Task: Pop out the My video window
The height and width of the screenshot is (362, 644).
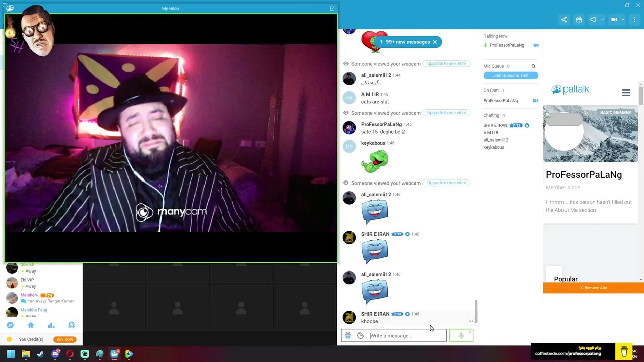Action: 332,8
